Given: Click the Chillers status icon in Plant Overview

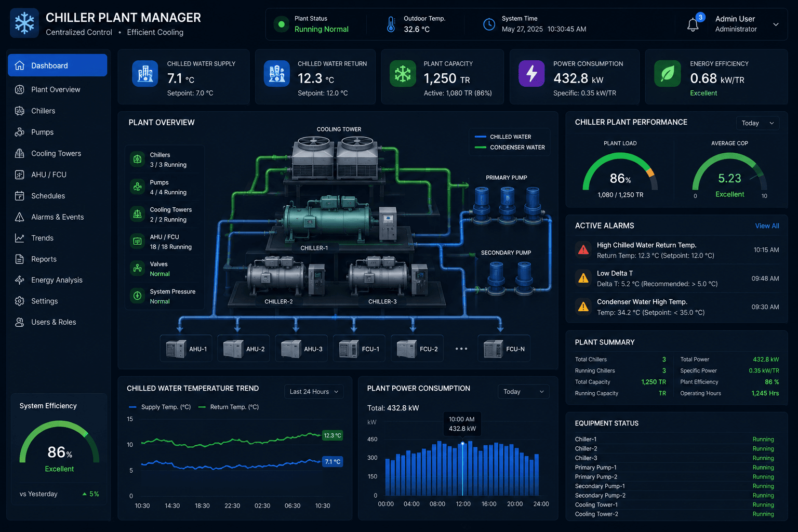Looking at the screenshot, I should (x=138, y=159).
